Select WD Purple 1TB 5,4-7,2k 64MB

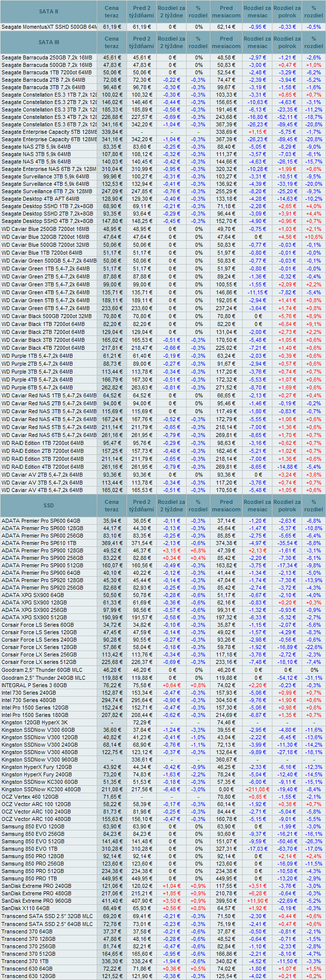(x=37, y=356)
